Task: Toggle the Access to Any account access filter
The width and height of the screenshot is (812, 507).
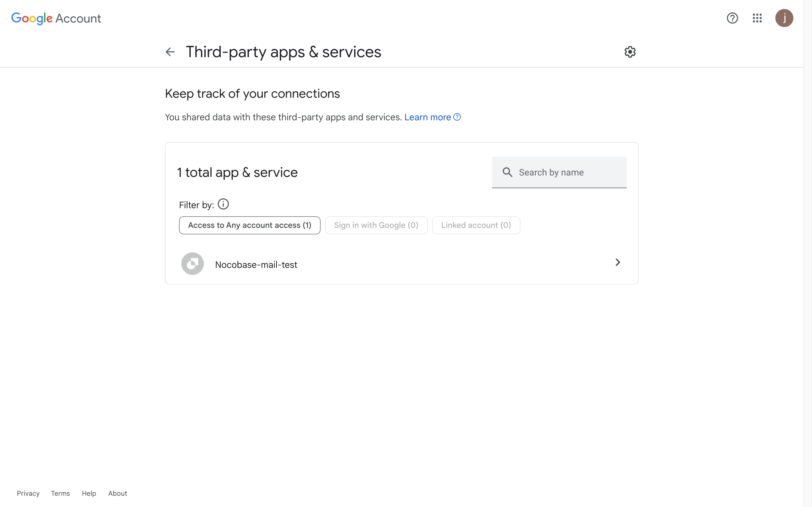Action: coord(250,225)
